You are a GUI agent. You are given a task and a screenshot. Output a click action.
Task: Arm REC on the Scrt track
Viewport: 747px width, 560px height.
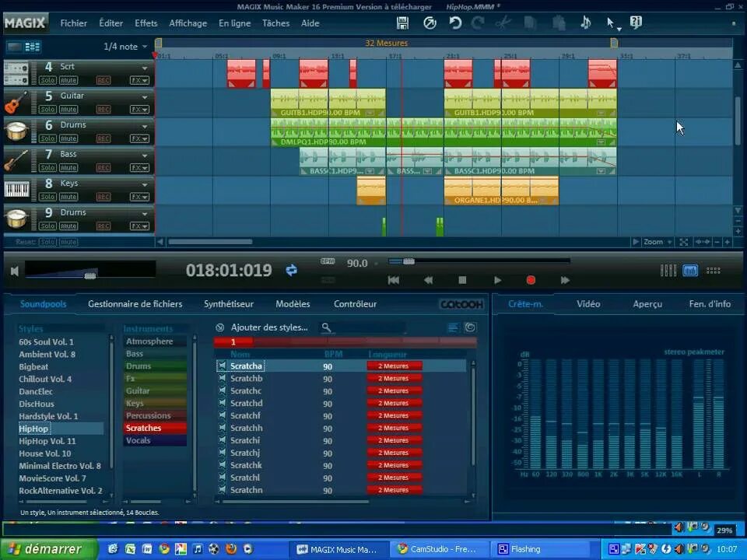(103, 80)
